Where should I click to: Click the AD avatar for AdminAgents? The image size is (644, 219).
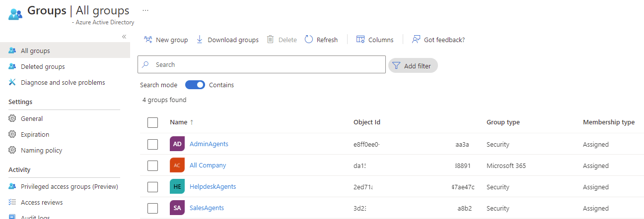pyautogui.click(x=177, y=144)
